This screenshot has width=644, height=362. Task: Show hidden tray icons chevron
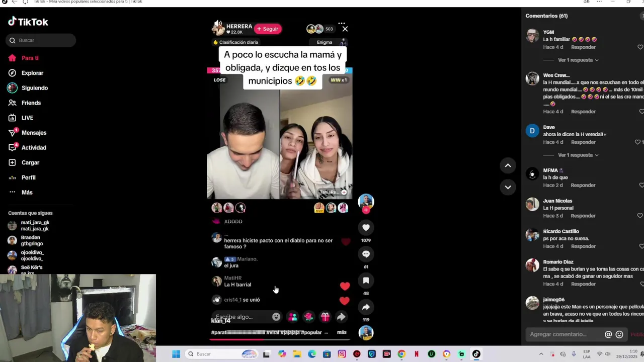click(x=541, y=354)
